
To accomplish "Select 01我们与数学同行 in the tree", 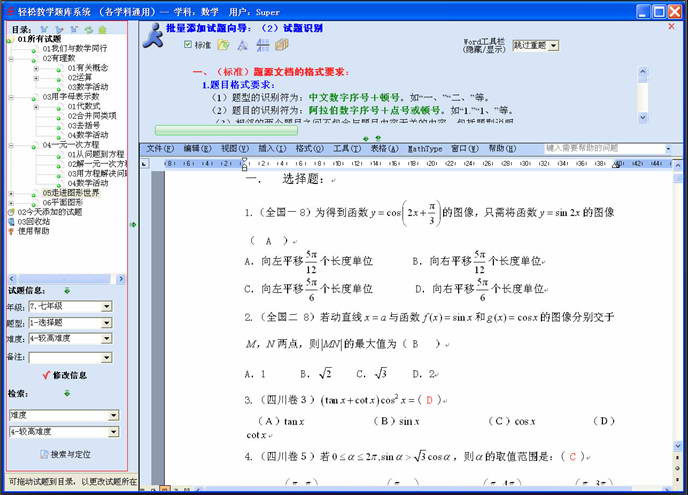I will pyautogui.click(x=75, y=49).
